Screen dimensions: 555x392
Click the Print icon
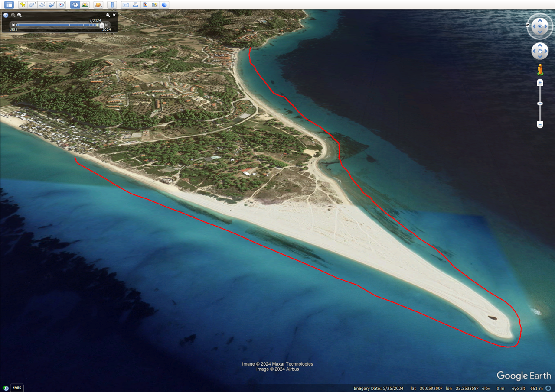(x=135, y=5)
